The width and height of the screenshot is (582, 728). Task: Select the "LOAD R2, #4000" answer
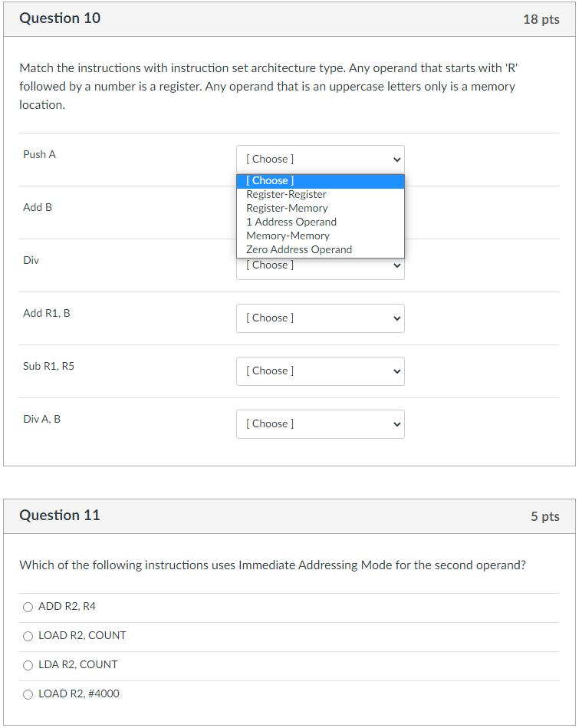point(28,693)
